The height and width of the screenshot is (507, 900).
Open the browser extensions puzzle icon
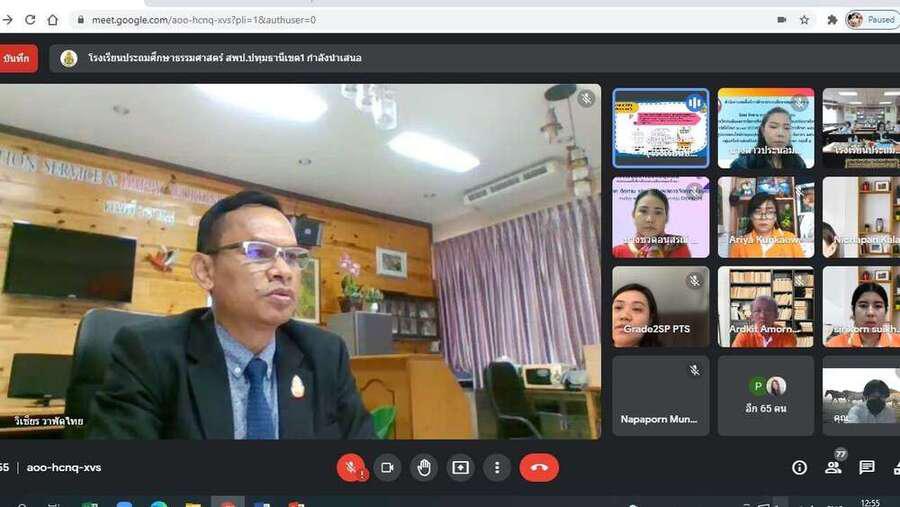tap(832, 19)
